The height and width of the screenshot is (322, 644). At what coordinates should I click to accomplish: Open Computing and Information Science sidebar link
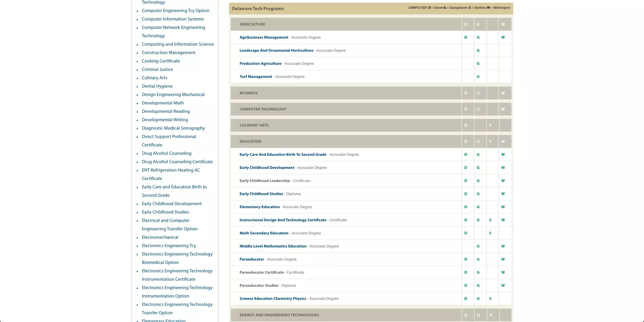pyautogui.click(x=178, y=44)
